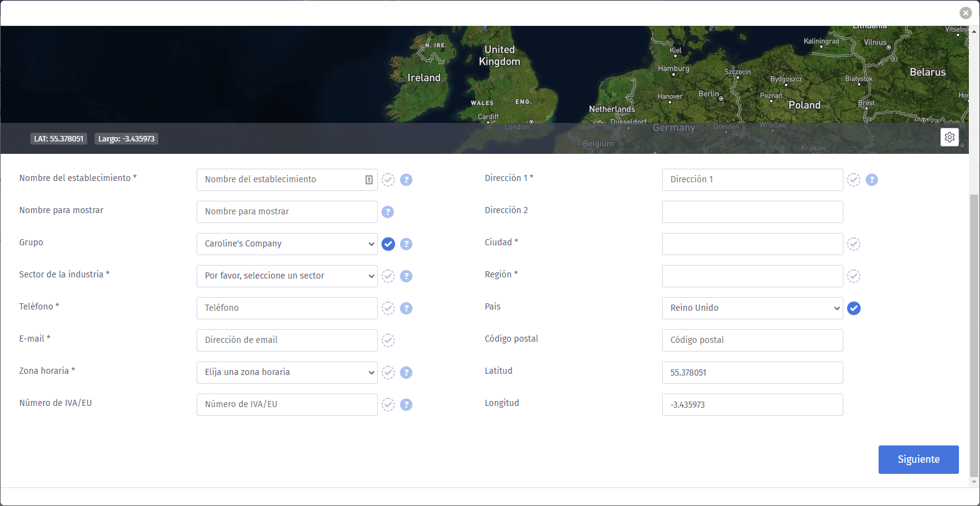Click validation check beside Región field
This screenshot has height=506, width=980.
click(x=853, y=276)
